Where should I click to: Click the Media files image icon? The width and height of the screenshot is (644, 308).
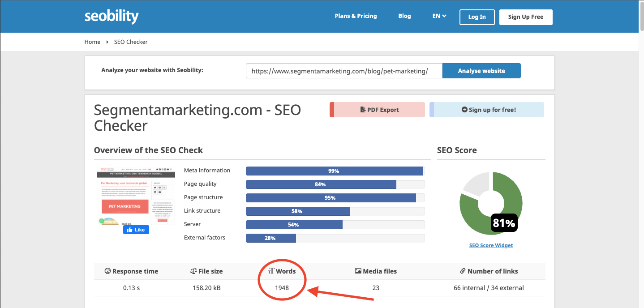(358, 271)
